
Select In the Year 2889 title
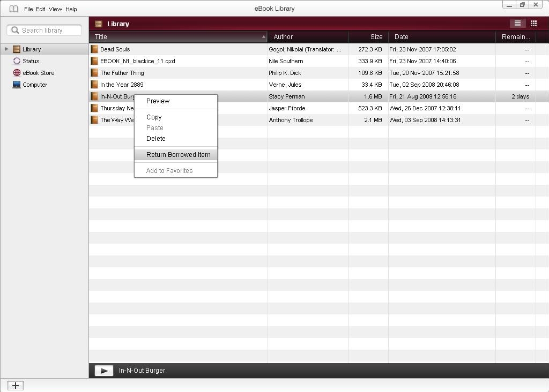click(x=122, y=85)
